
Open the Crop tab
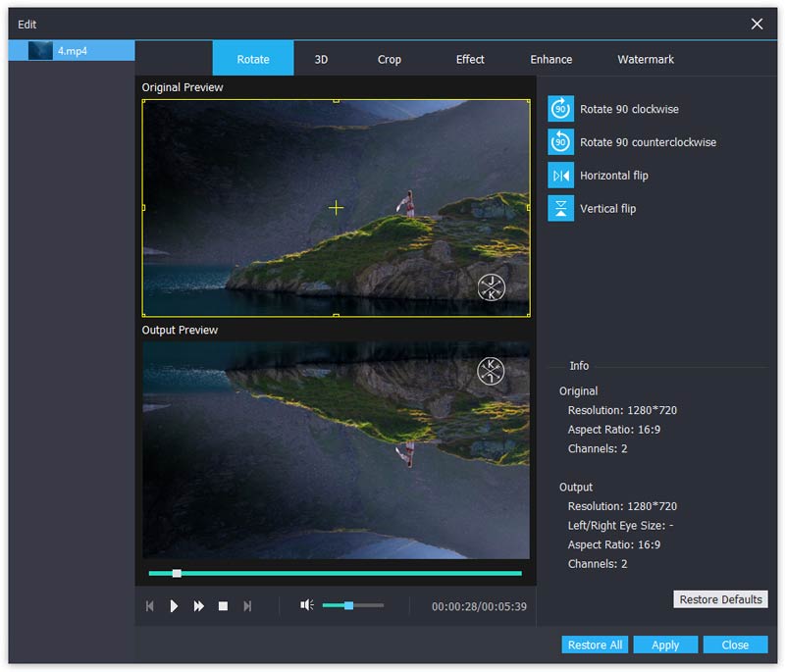(x=390, y=59)
